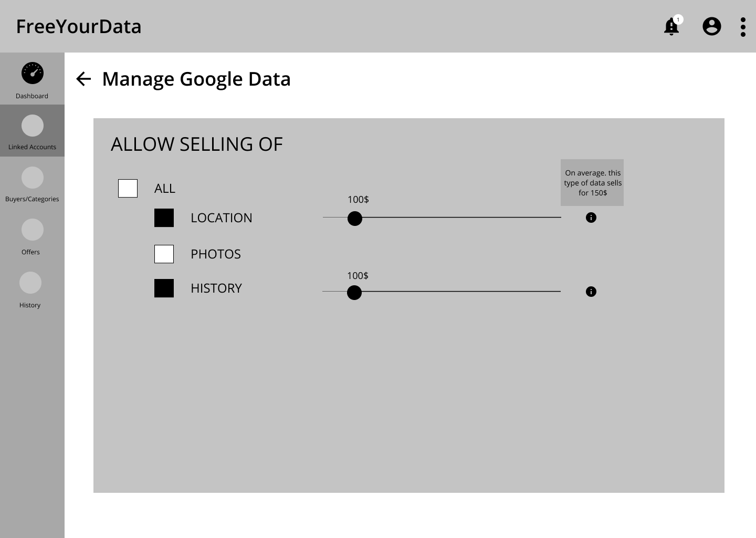
Task: Open the three-dot overflow menu
Action: pos(743,27)
